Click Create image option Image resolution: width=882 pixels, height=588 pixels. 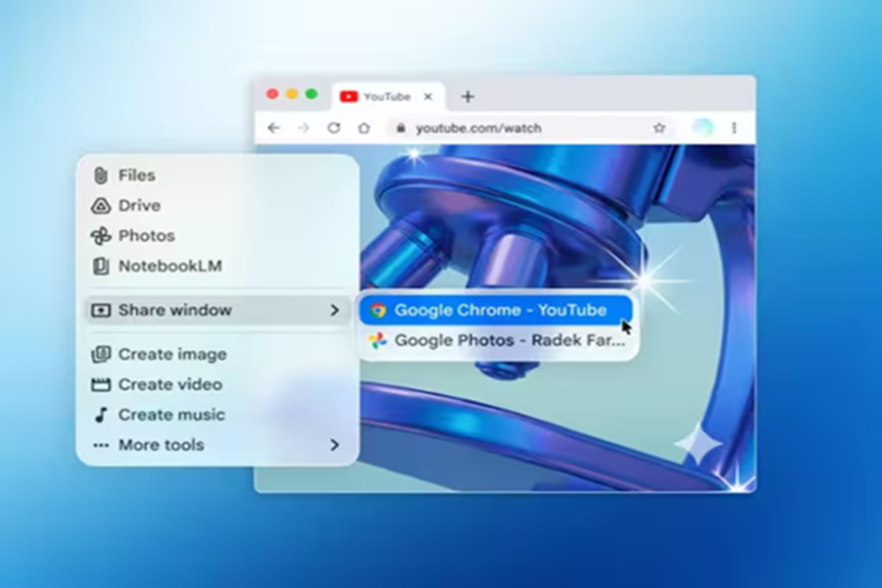tap(171, 355)
